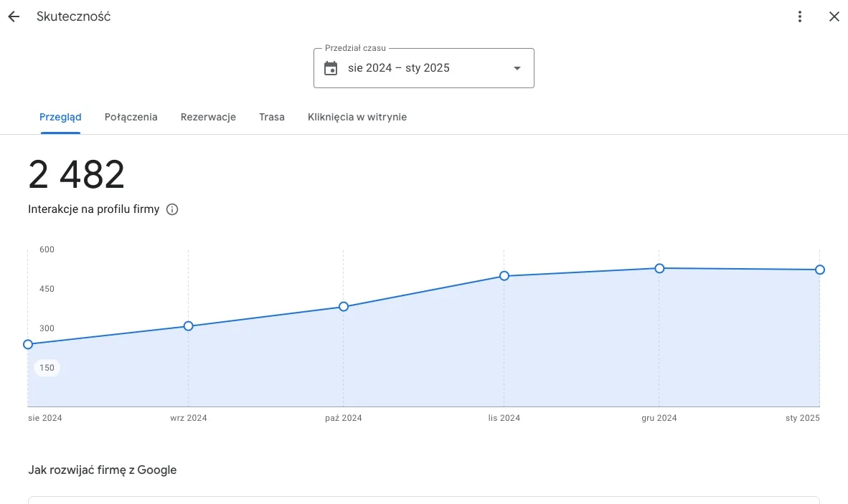Click the wrz 2024 chart data point
The height and width of the screenshot is (504, 848).
(x=188, y=326)
